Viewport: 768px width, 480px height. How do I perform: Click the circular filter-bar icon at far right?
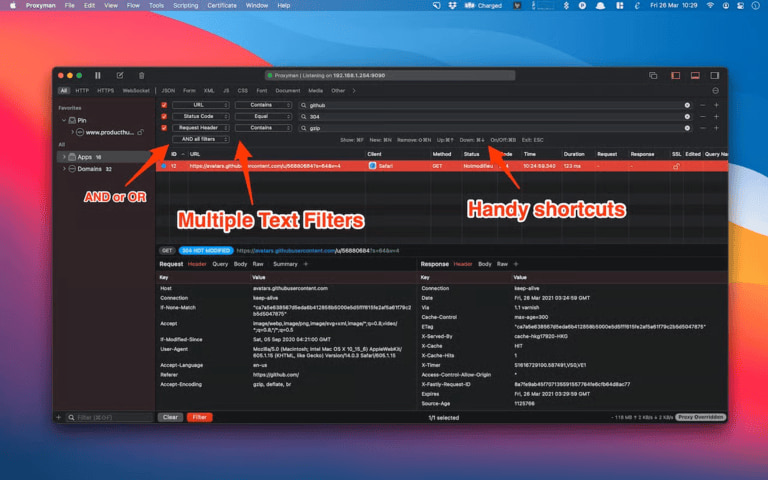coord(715,91)
